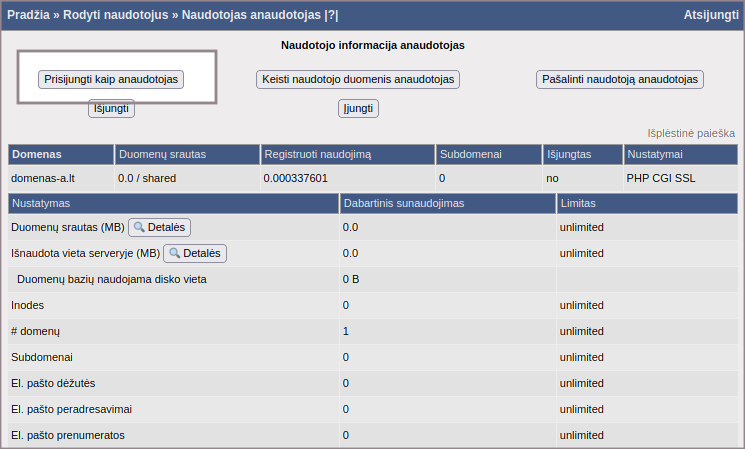Screen dimensions: 745x449
Task: Click the Subdomenai column header
Action: click(x=470, y=155)
